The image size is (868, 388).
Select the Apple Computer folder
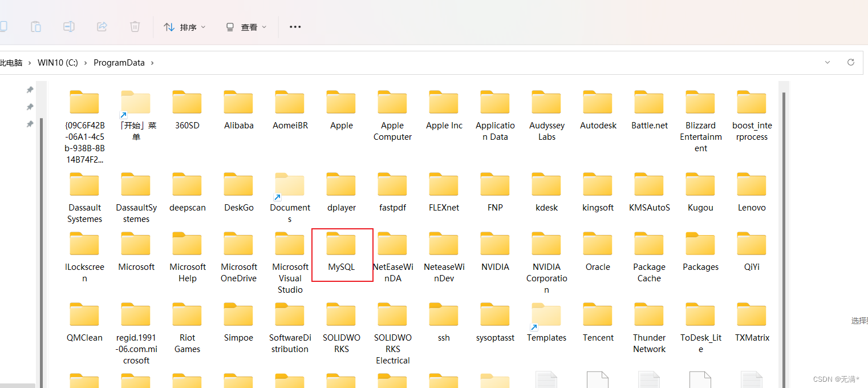click(x=392, y=116)
